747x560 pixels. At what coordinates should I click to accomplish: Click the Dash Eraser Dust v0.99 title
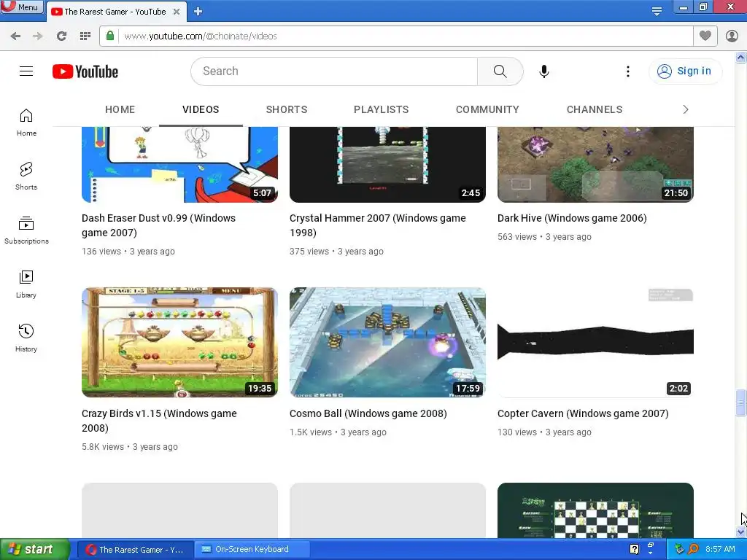pyautogui.click(x=158, y=225)
